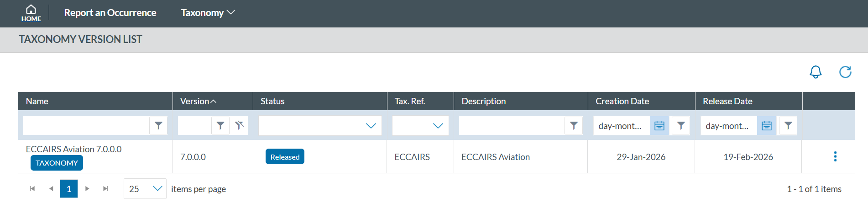Open Report an Occurrence
This screenshot has width=868, height=209.
click(110, 13)
